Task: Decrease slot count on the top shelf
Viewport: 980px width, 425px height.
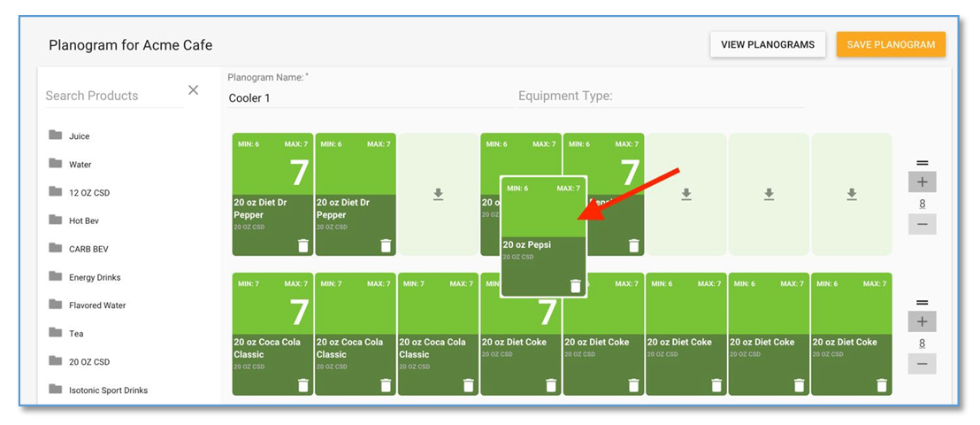Action: (x=922, y=224)
